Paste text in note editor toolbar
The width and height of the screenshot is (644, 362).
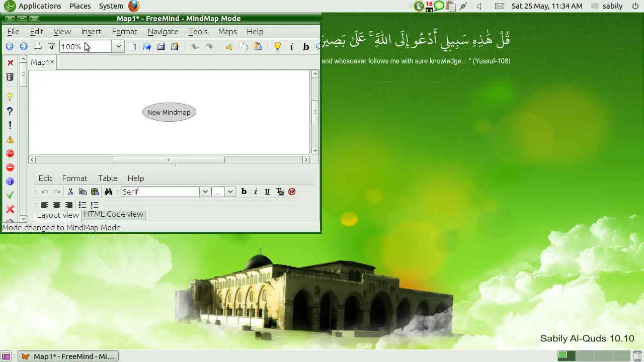pyautogui.click(x=95, y=192)
